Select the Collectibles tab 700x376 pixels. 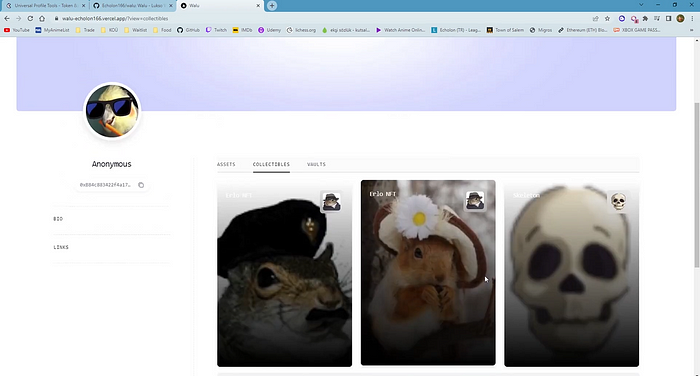pos(271,164)
